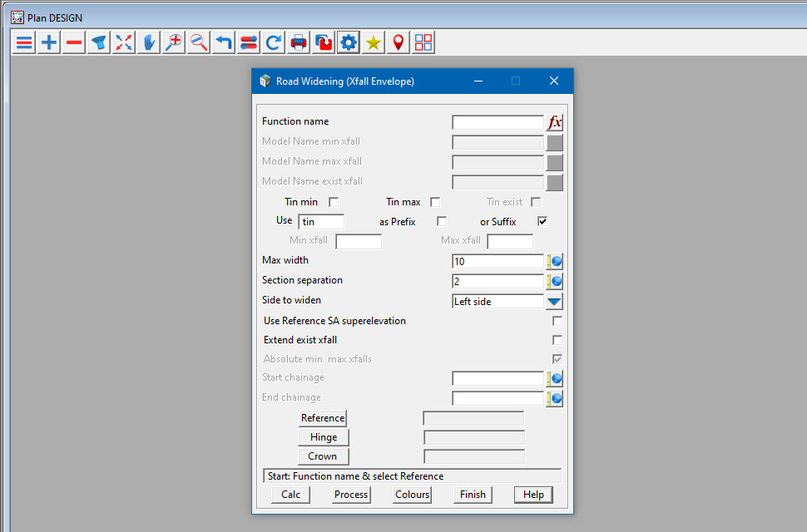This screenshot has height=532, width=807.
Task: Open the fx function name picker
Action: pyautogui.click(x=555, y=122)
